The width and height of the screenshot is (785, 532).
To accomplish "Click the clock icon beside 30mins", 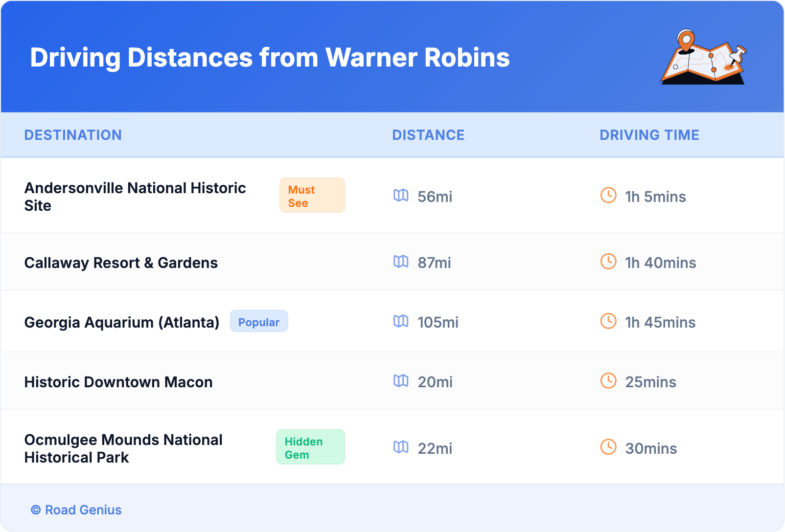I will (608, 447).
